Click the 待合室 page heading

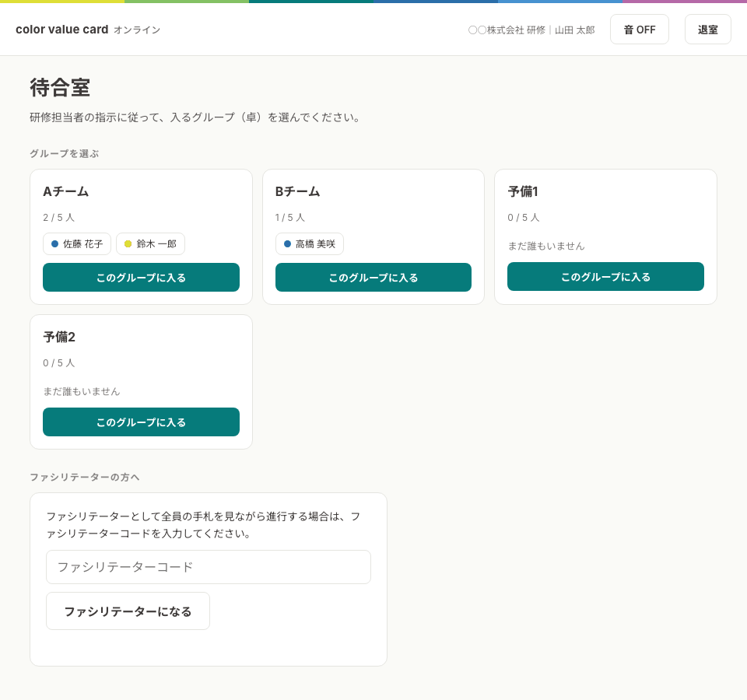(x=60, y=88)
